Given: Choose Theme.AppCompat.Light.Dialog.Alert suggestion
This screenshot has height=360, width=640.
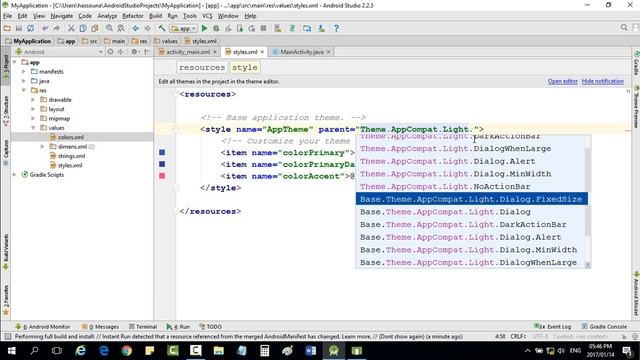Looking at the screenshot, I should point(471,161).
